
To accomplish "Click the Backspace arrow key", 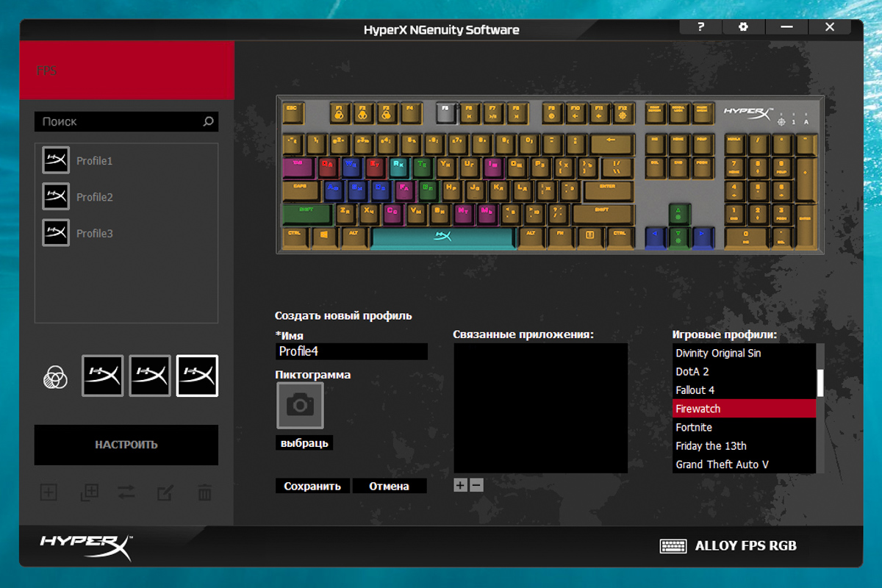I will coord(612,144).
